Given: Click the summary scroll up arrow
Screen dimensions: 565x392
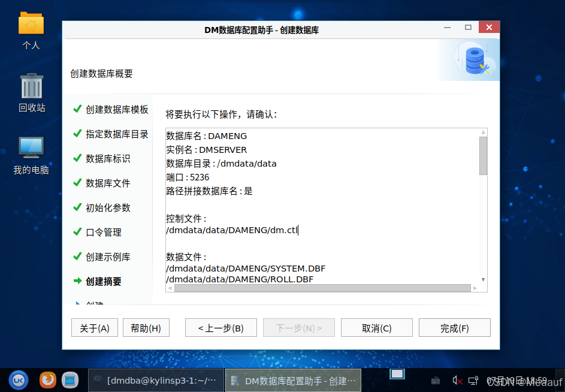Looking at the screenshot, I should [483, 132].
